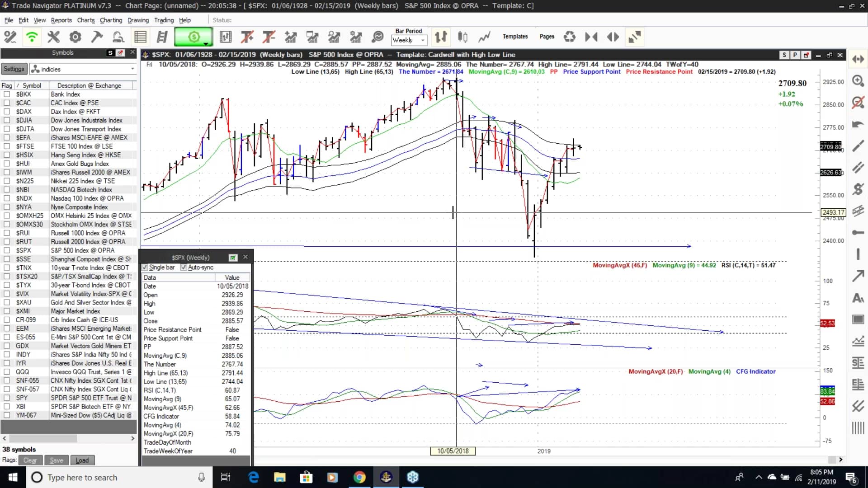
Task: Disable Auto-sync in the $SPX data window
Action: coord(184,267)
